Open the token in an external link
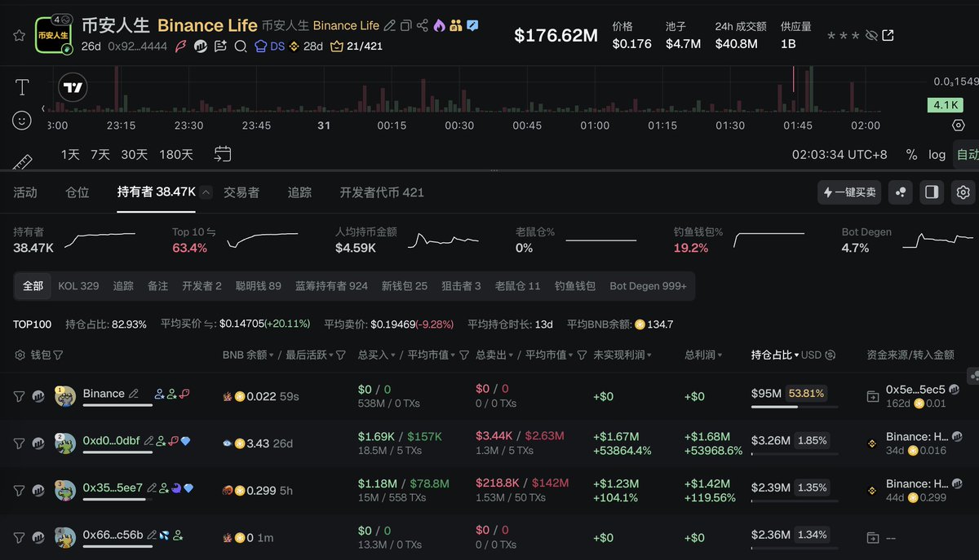This screenshot has width=979, height=560. point(888,35)
